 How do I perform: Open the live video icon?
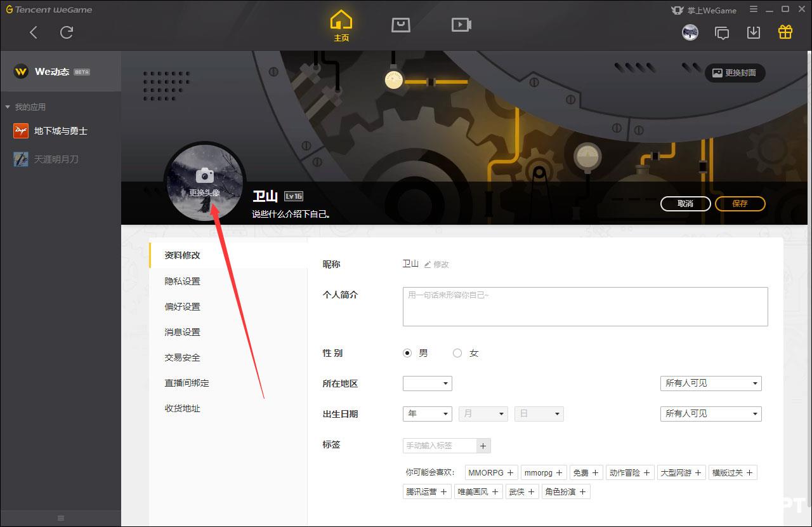click(461, 25)
